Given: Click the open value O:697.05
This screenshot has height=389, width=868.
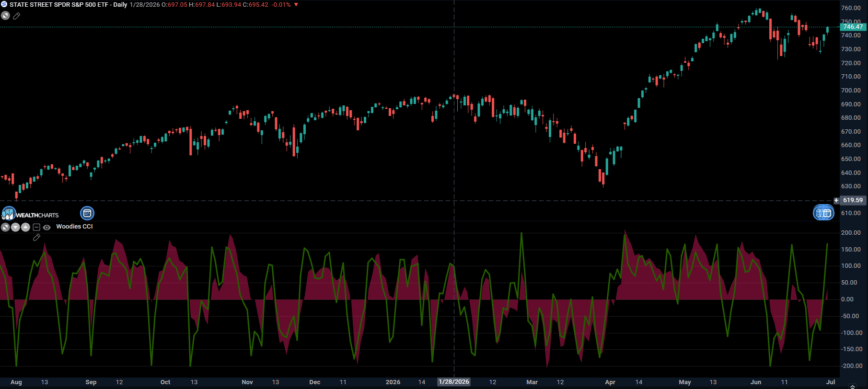Looking at the screenshot, I should (x=174, y=5).
